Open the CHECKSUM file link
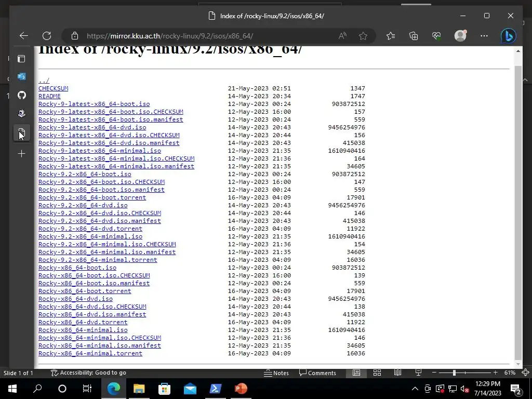The height and width of the screenshot is (399, 532). [x=54, y=88]
